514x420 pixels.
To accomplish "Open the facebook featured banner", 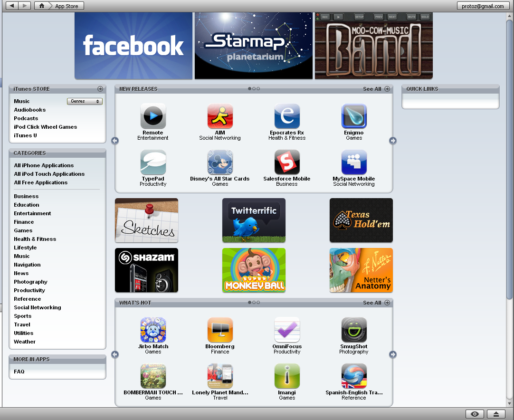I will pos(133,46).
